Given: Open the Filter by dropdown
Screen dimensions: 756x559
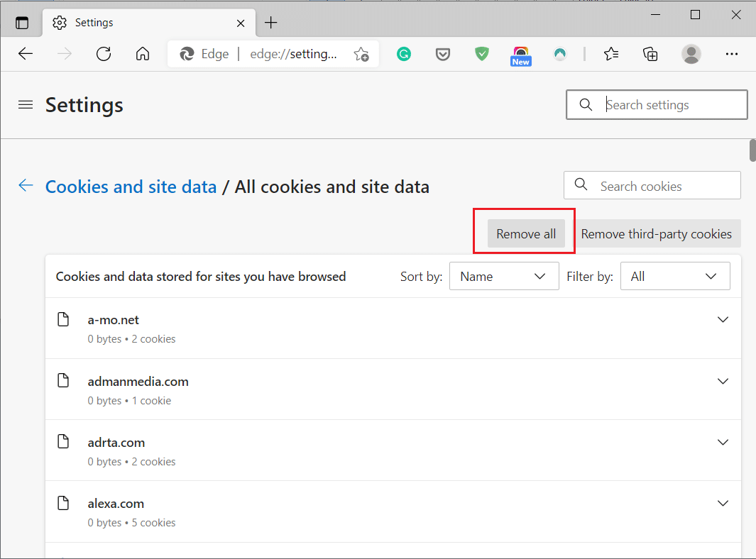Looking at the screenshot, I should point(675,276).
